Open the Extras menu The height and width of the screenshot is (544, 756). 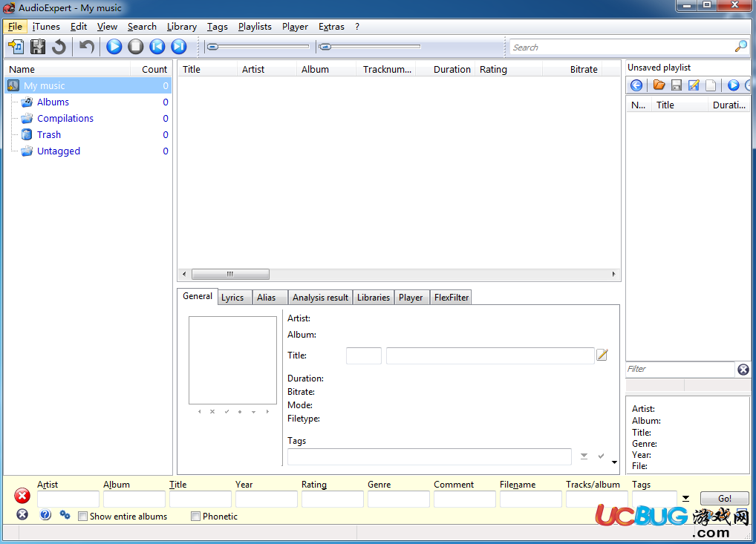click(x=331, y=27)
